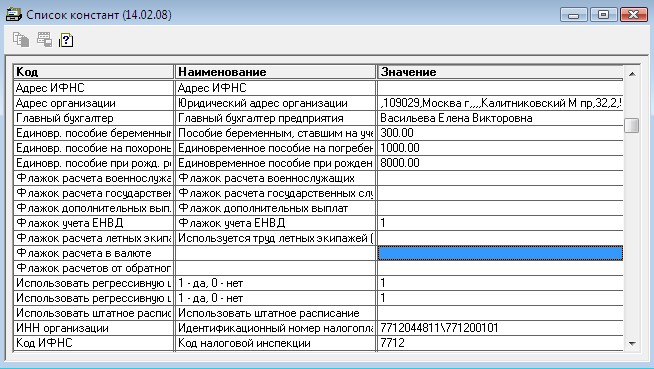Select code Код ИФНС

click(93, 343)
